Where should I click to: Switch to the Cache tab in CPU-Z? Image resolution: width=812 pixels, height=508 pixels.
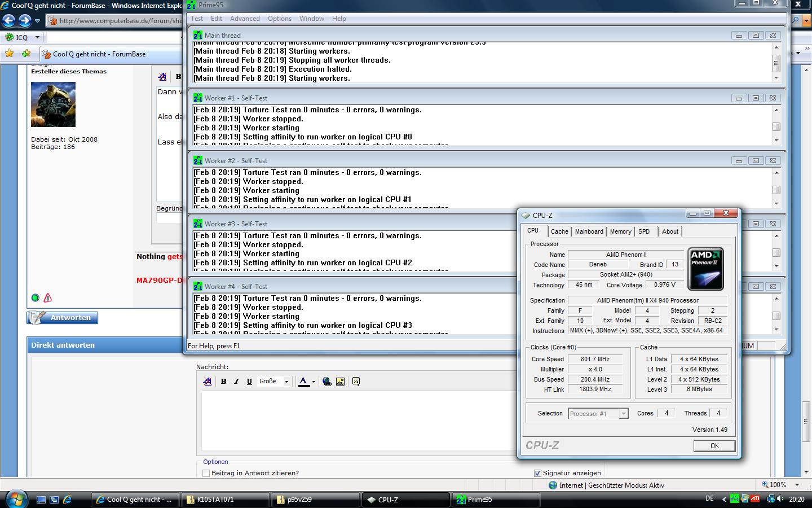559,231
